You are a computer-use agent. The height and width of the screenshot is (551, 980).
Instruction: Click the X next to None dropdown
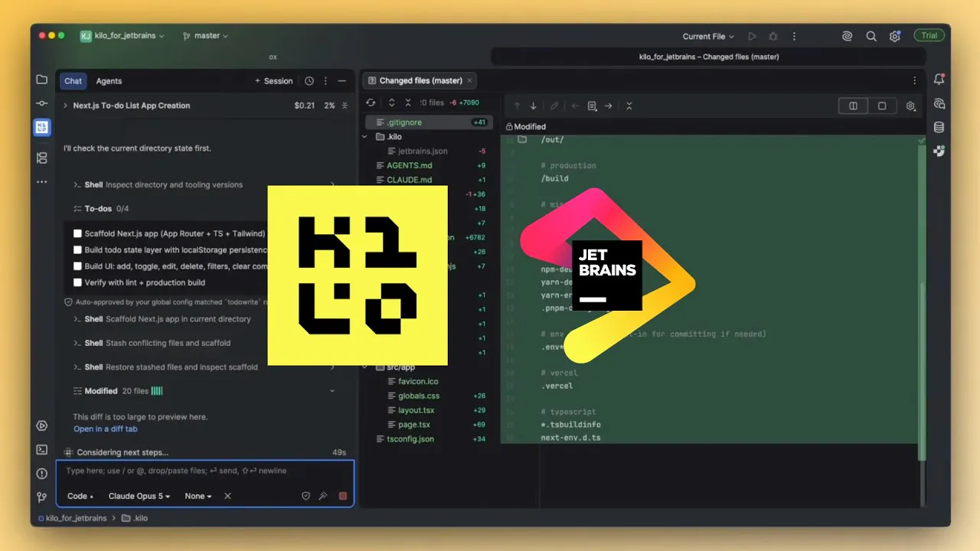pos(227,496)
